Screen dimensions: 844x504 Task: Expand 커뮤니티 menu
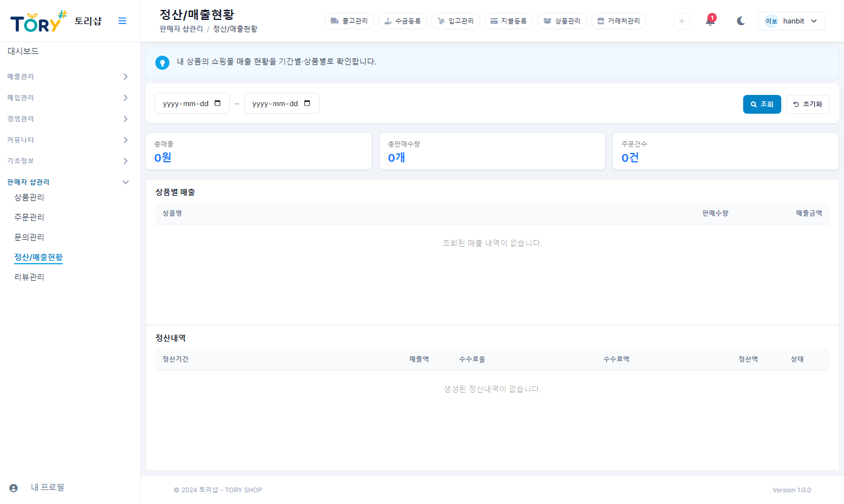(x=68, y=140)
